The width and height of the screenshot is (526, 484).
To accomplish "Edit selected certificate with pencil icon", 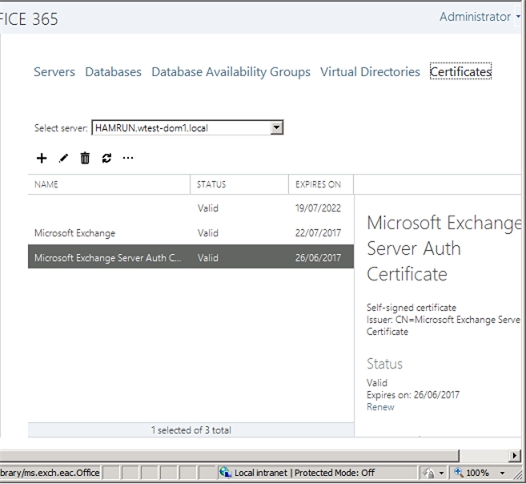I will [x=63, y=158].
